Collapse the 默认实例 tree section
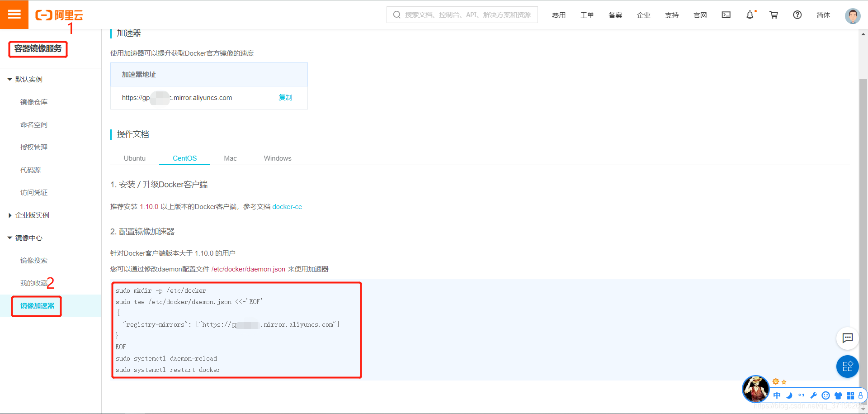The height and width of the screenshot is (414, 868). coord(9,79)
